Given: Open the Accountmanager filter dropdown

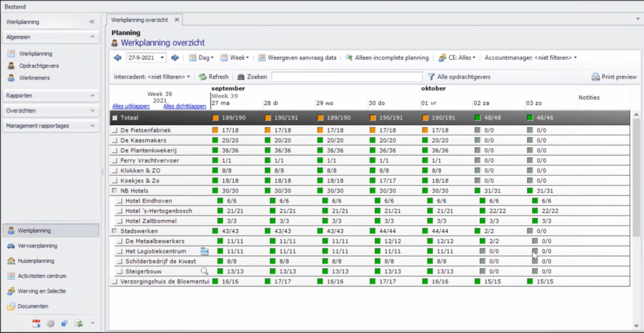Looking at the screenshot, I should pyautogui.click(x=530, y=58).
